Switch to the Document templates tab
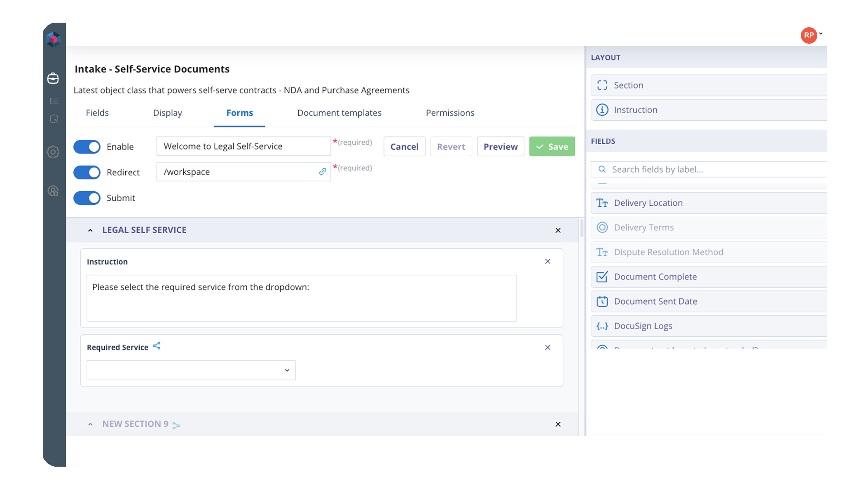 coord(339,113)
